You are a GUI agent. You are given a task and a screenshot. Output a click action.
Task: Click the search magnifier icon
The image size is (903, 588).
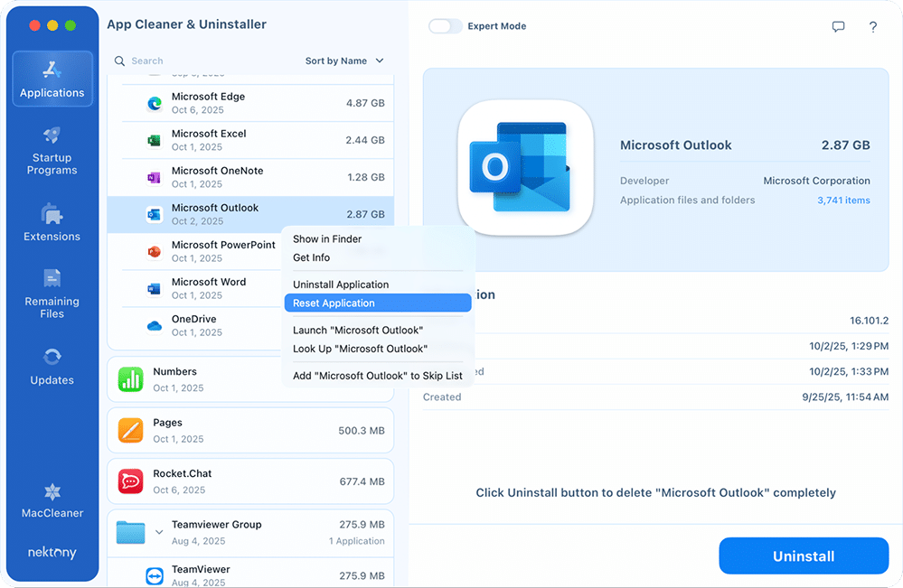[x=118, y=61]
